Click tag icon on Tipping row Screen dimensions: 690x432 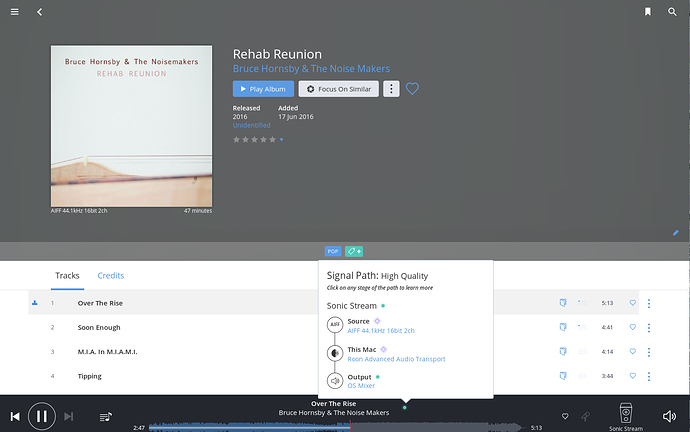[x=563, y=376]
